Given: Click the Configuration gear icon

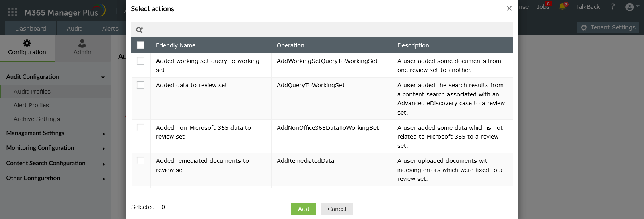Looking at the screenshot, I should pos(27,43).
